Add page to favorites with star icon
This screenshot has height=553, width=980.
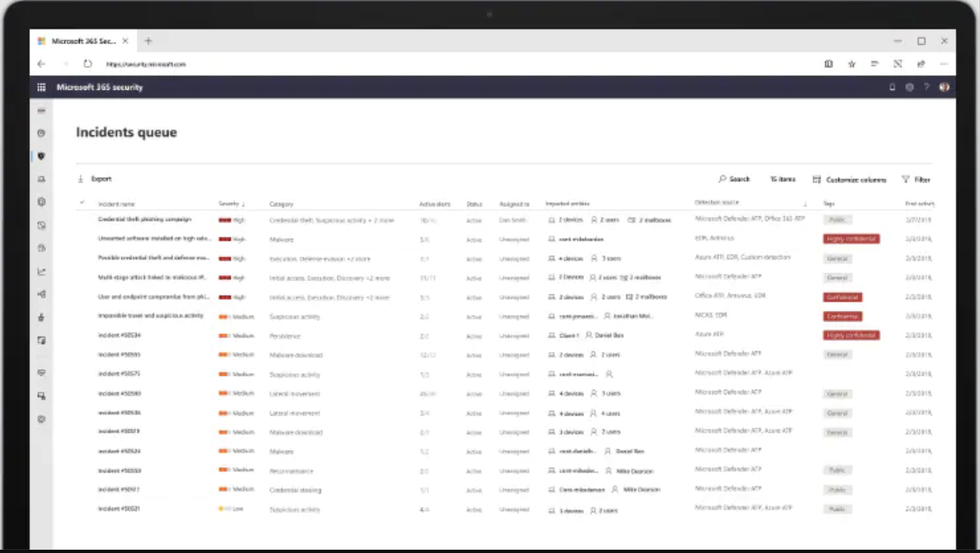pos(852,64)
